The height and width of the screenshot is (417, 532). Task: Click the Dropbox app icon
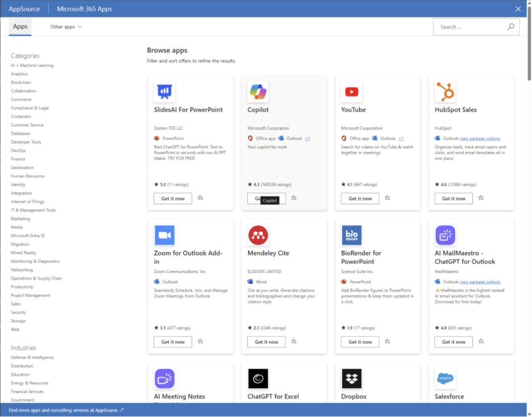click(x=352, y=378)
